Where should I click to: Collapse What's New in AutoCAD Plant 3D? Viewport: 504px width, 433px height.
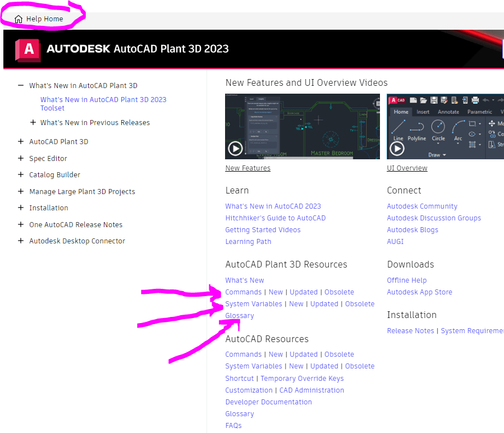click(x=21, y=85)
